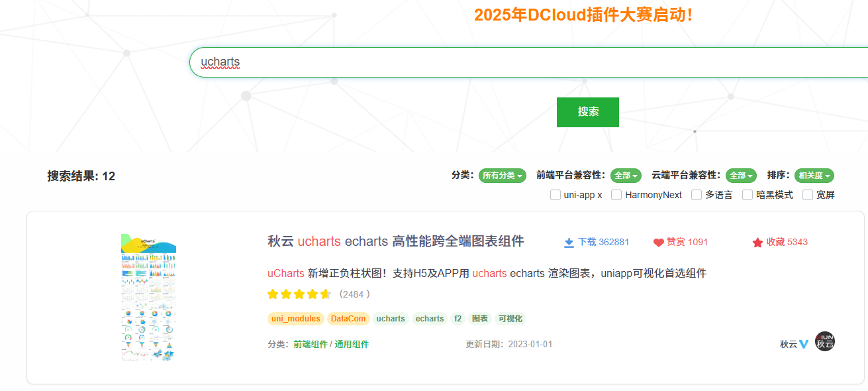This screenshot has width=868, height=391.
Task: Click the DataCom tag
Action: pos(348,319)
